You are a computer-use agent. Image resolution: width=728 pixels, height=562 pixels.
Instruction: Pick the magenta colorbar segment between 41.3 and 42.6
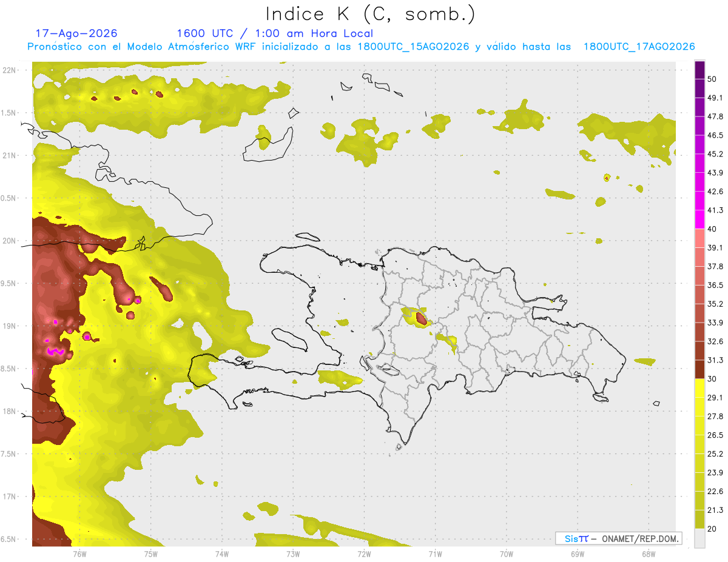[699, 201]
